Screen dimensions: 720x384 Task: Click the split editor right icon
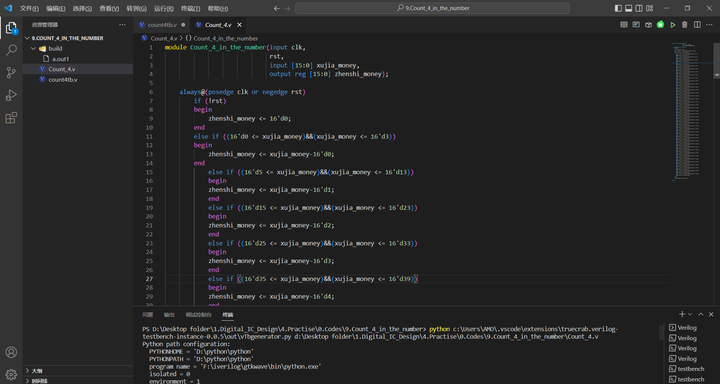tap(697, 25)
